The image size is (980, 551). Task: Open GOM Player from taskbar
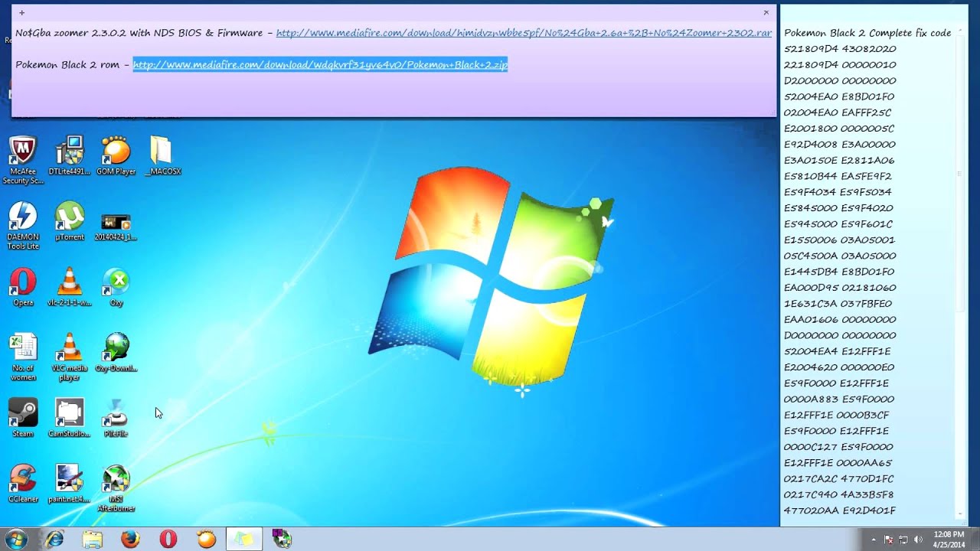206,539
